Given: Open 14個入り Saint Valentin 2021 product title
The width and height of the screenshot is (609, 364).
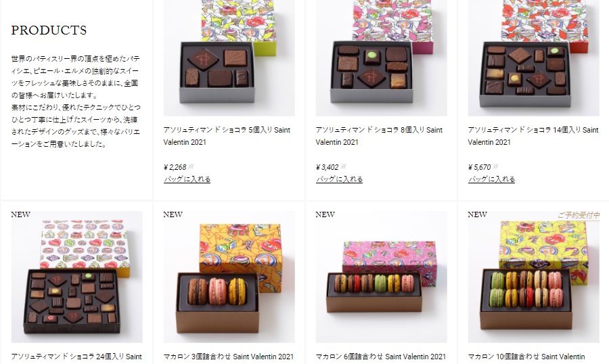Looking at the screenshot, I should pyautogui.click(x=533, y=136).
